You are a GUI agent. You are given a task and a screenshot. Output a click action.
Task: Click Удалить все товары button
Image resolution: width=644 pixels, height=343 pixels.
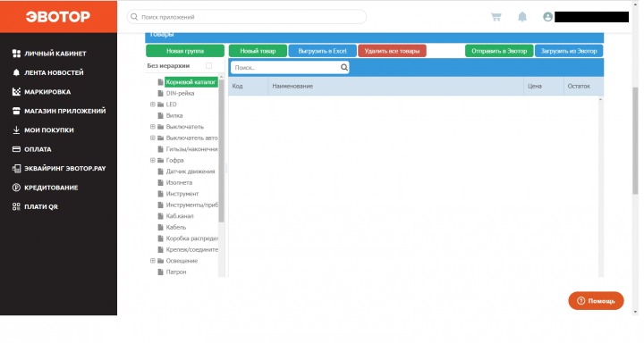click(393, 51)
